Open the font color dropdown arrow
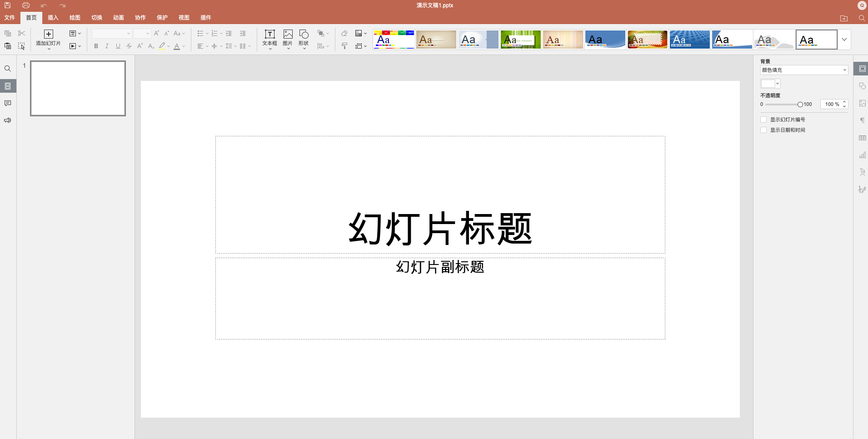 (x=184, y=46)
